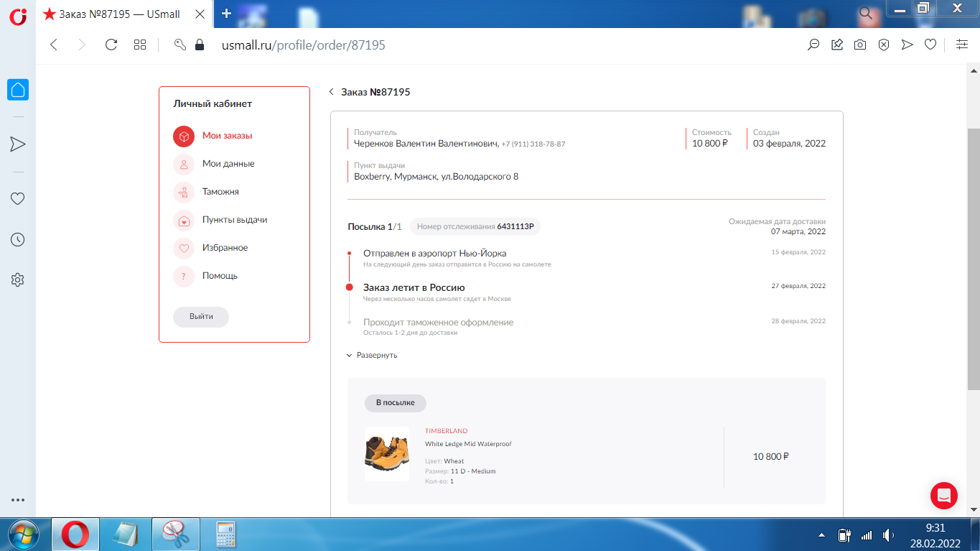The width and height of the screenshot is (980, 551).
Task: Open sidebar bookmarks heart icon
Action: [x=18, y=199]
